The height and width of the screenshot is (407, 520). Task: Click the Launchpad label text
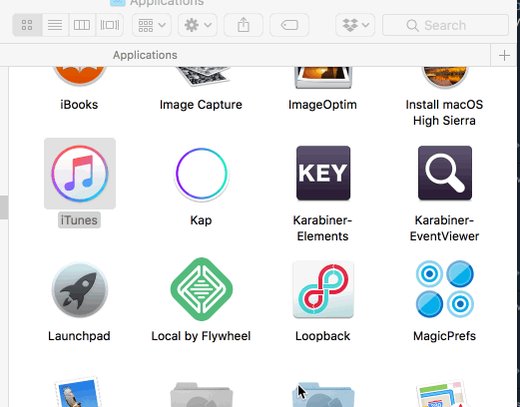tap(79, 336)
